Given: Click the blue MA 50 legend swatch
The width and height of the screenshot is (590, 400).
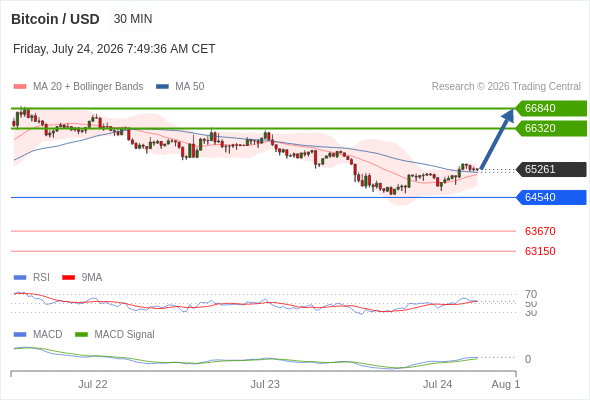Looking at the screenshot, I should [x=162, y=87].
